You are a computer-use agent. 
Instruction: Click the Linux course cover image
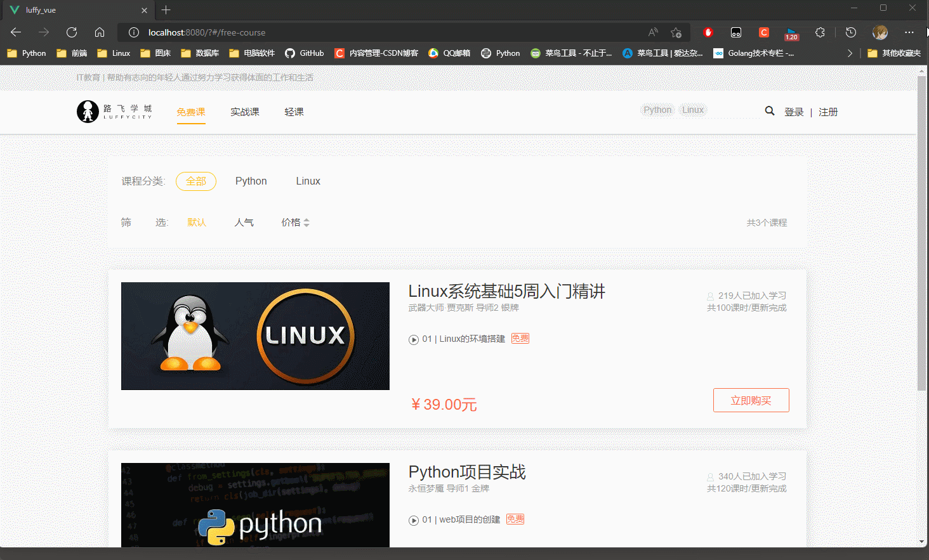click(x=255, y=336)
